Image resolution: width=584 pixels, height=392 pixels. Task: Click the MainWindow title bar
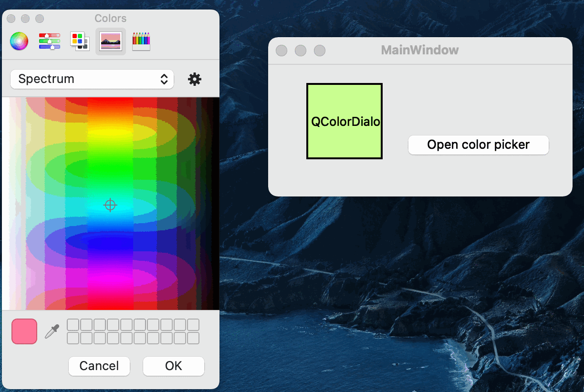(x=420, y=50)
